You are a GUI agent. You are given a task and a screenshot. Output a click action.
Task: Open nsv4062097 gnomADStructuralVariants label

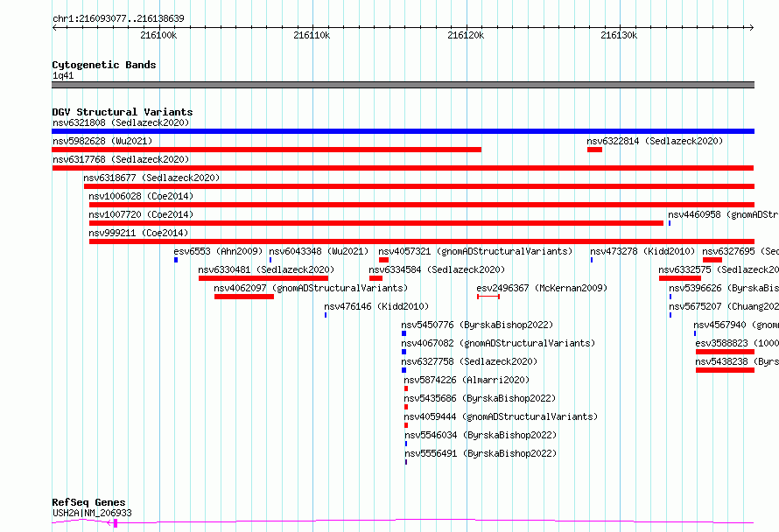click(311, 288)
